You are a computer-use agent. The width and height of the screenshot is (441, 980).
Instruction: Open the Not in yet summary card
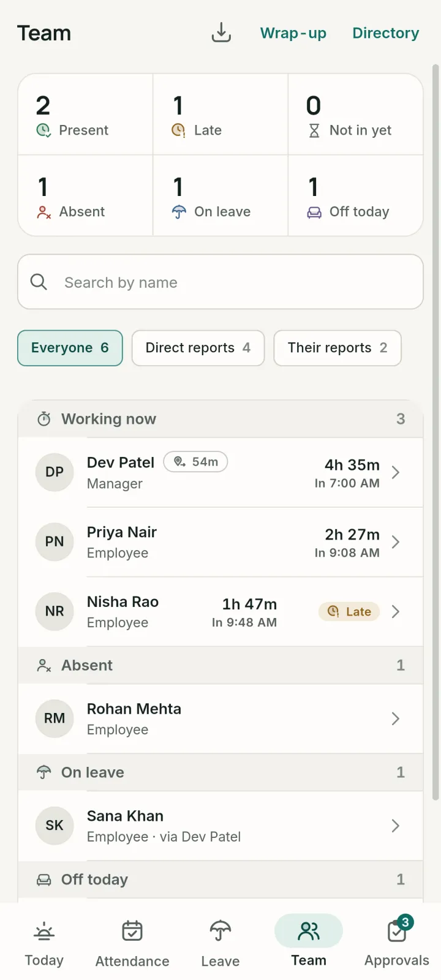(x=356, y=115)
